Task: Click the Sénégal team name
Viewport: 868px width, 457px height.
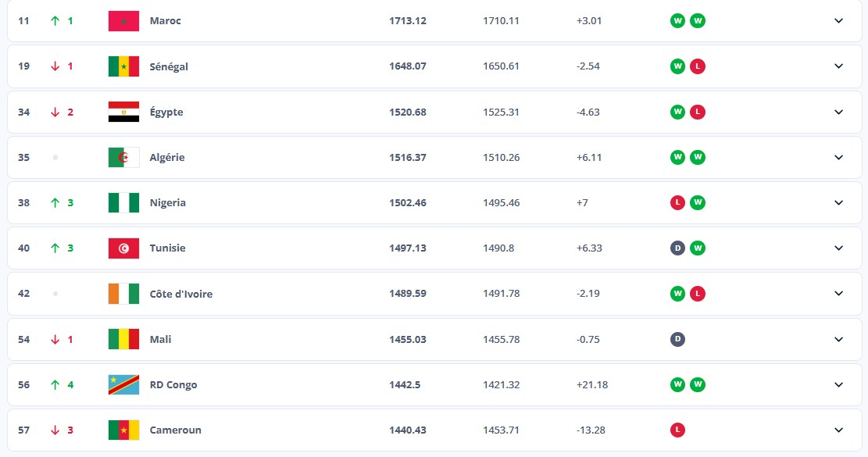Action: click(169, 66)
